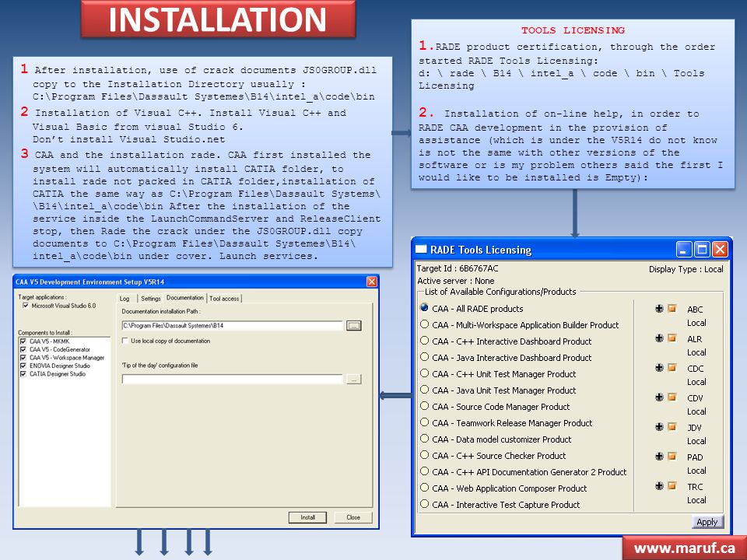Enable Use local copy of documentation
Image resolution: width=747 pixels, height=560 pixels.
(124, 341)
